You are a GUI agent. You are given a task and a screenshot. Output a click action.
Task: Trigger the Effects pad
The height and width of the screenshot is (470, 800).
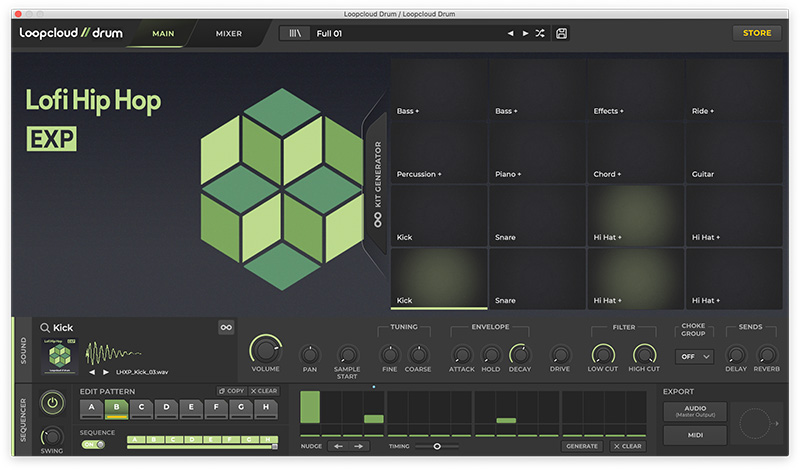tap(636, 89)
